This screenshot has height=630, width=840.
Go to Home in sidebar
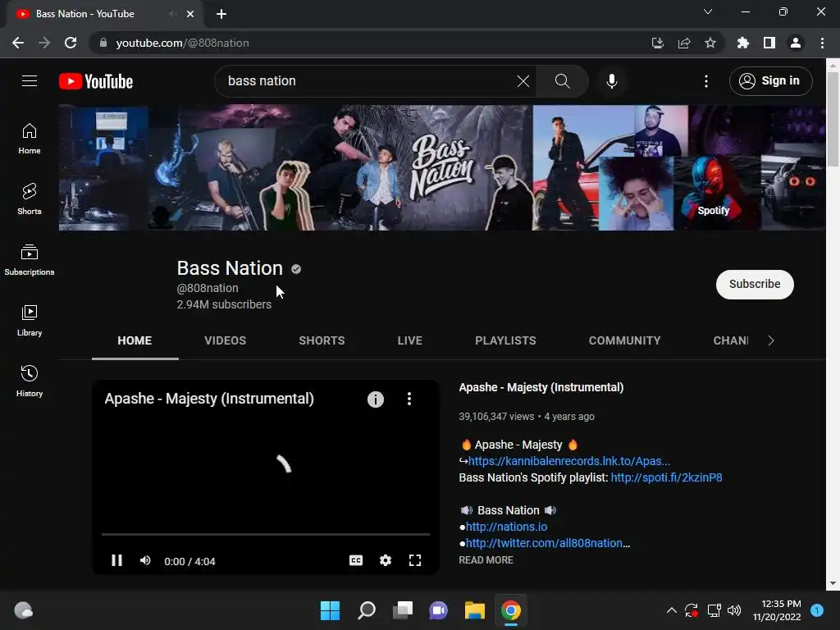30,138
